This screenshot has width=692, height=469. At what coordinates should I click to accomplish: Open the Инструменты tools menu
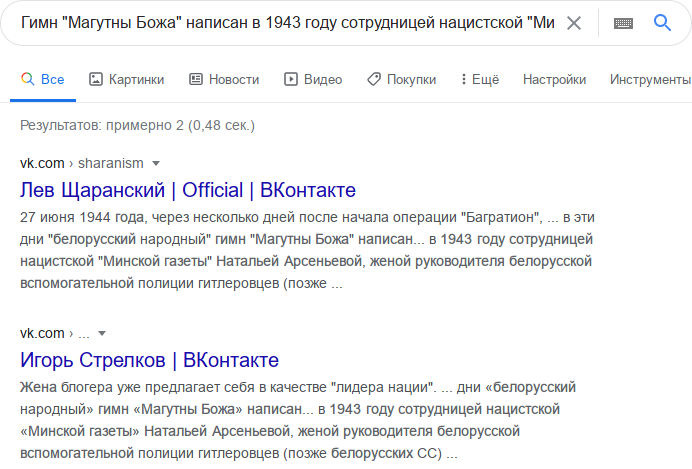click(649, 79)
